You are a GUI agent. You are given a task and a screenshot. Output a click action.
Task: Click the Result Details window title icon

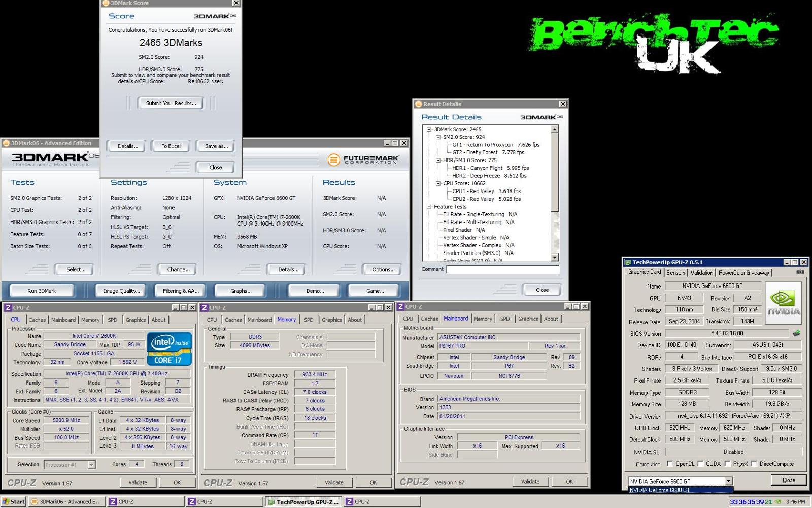tap(419, 104)
